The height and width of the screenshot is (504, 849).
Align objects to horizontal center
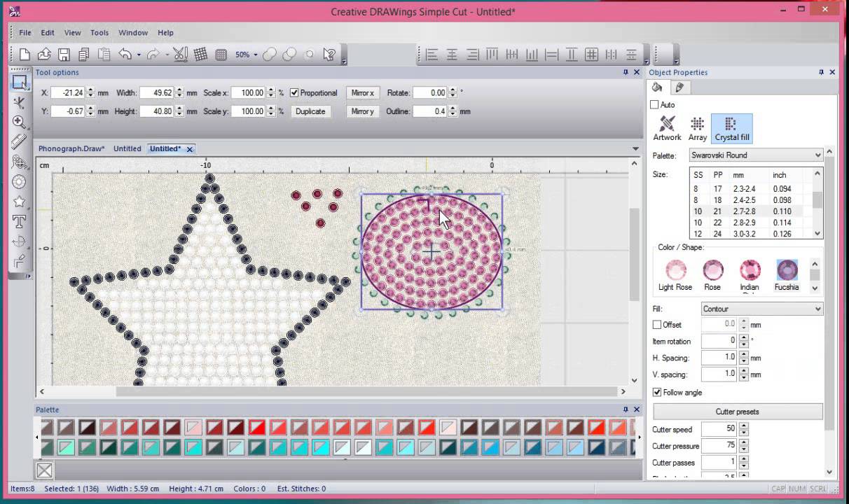point(452,54)
